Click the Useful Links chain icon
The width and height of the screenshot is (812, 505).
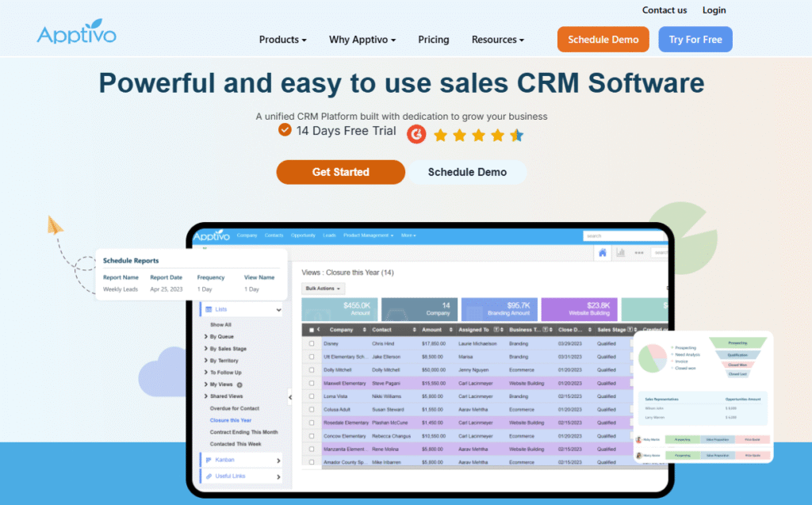pos(209,476)
